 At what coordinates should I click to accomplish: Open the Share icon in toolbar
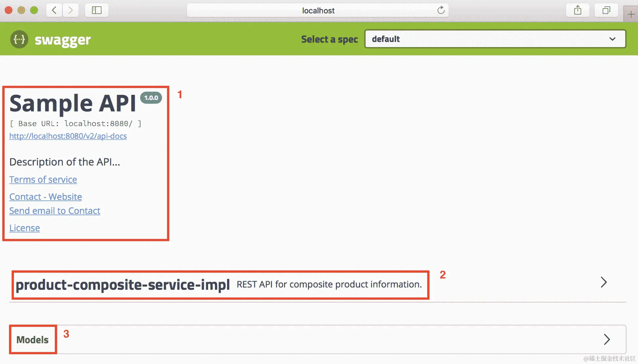(577, 10)
